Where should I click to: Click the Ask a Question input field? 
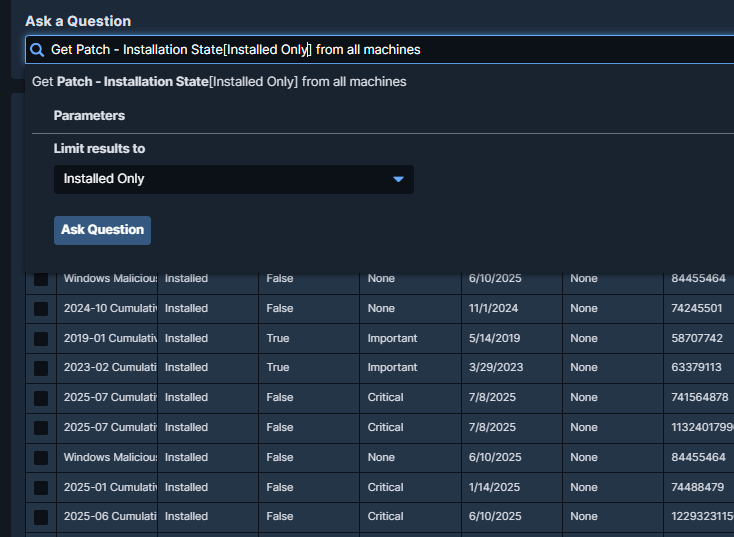click(x=380, y=50)
